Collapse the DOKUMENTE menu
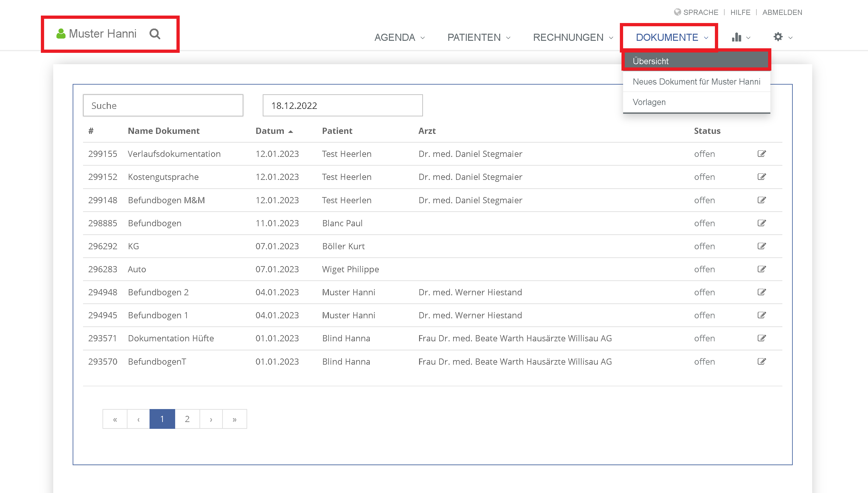868x493 pixels. pos(672,37)
